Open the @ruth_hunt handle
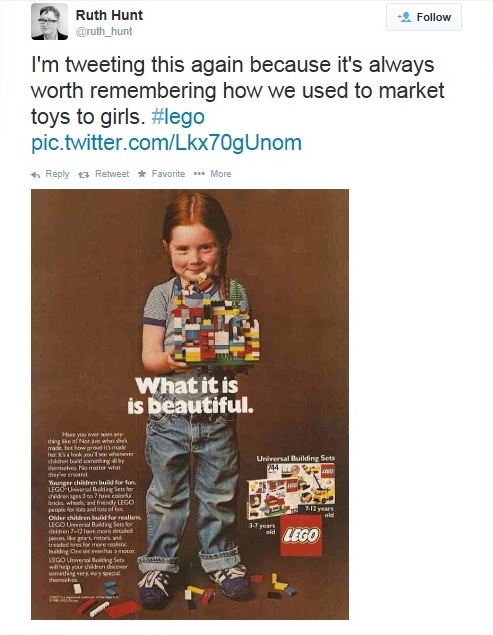 104,31
